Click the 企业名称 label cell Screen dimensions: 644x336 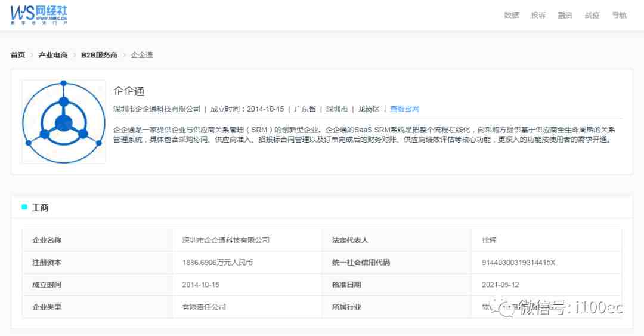click(97, 240)
